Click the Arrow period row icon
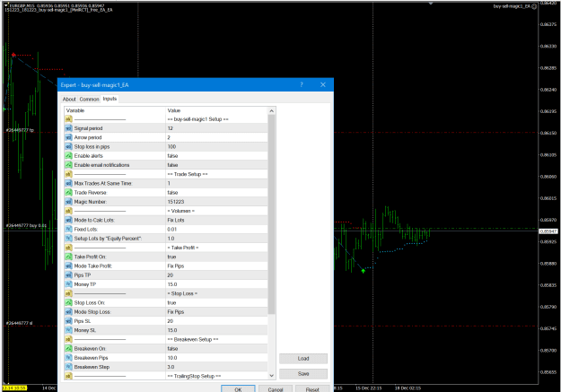The height and width of the screenshot is (392, 561). click(68, 137)
